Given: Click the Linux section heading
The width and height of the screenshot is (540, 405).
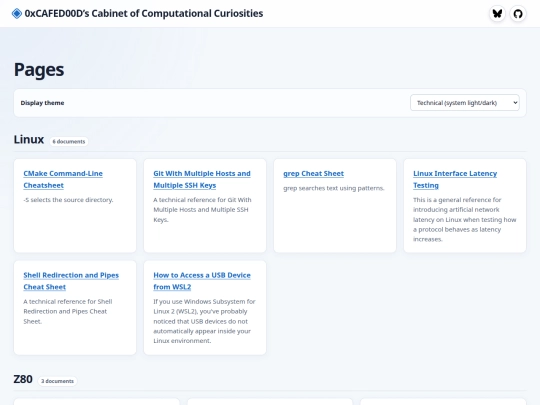Looking at the screenshot, I should (x=29, y=139).
